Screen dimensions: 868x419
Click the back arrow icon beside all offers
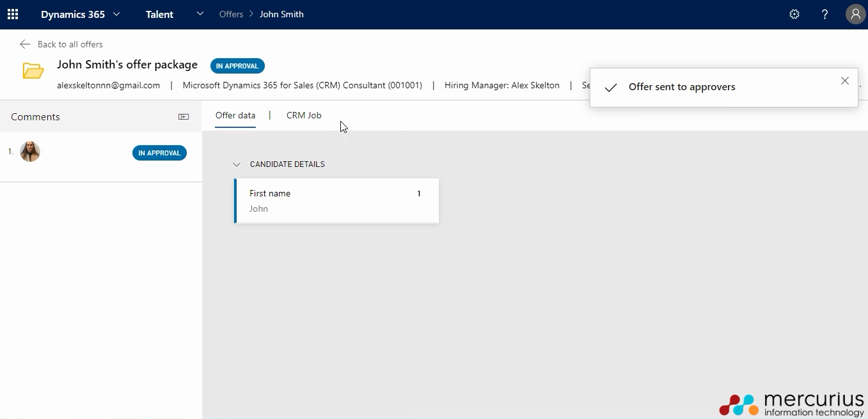click(x=25, y=44)
